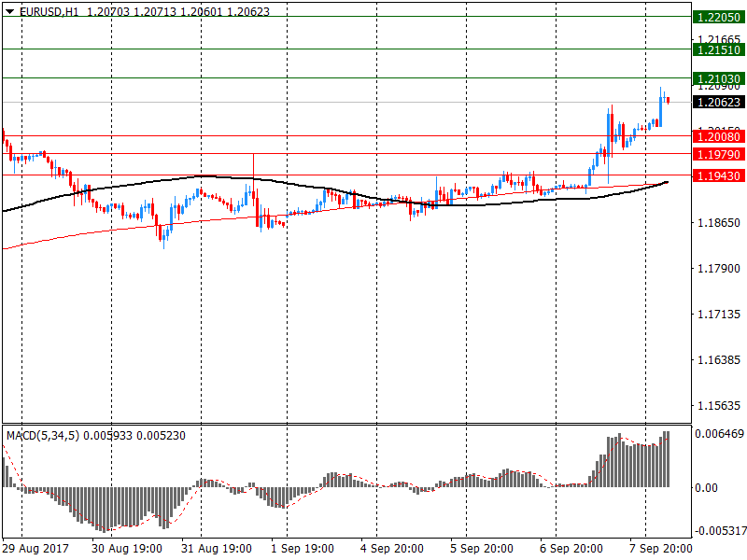Click the 31 Aug 19:00 time label
747x560 pixels.
click(x=217, y=549)
